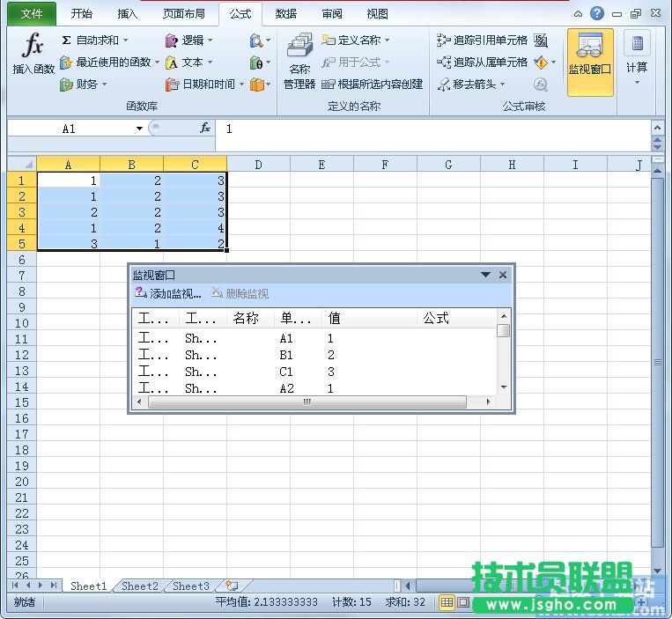This screenshot has width=672, height=619.
Task: Click Create from Selection (根据所选内容创建)
Action: tap(373, 85)
